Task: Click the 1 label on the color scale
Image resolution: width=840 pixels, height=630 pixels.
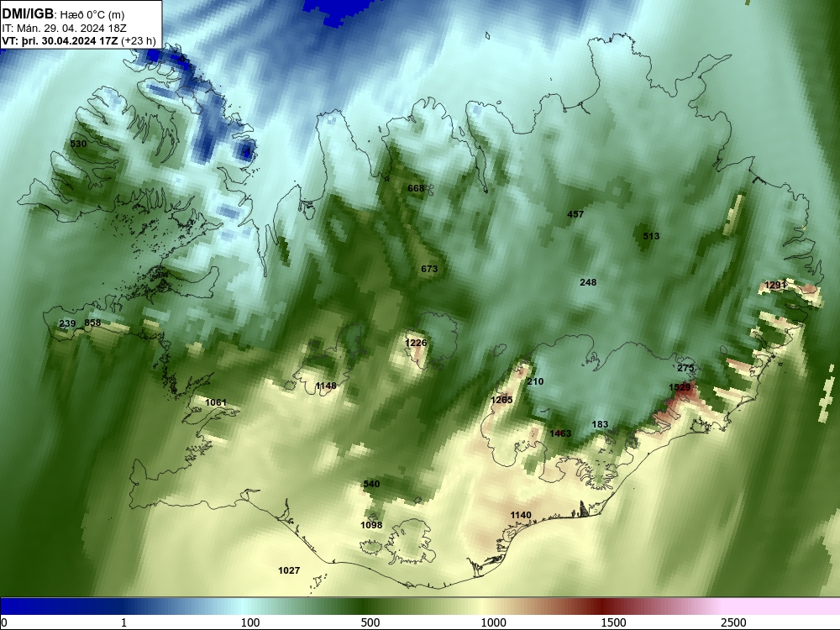Action: [123, 622]
